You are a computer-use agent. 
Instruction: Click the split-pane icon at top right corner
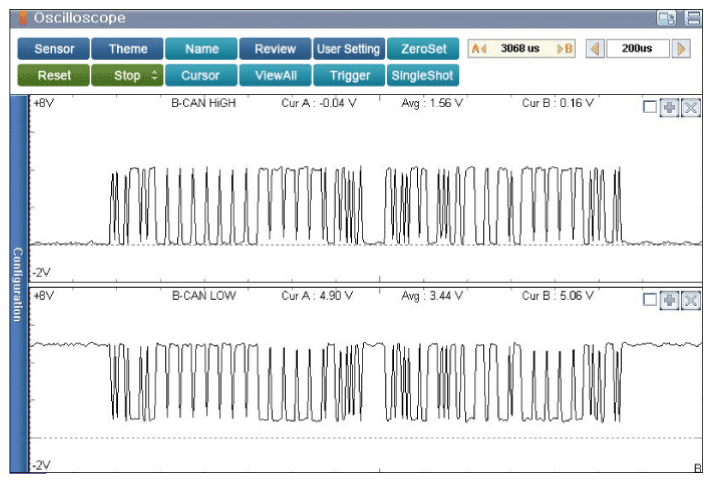[x=693, y=18]
